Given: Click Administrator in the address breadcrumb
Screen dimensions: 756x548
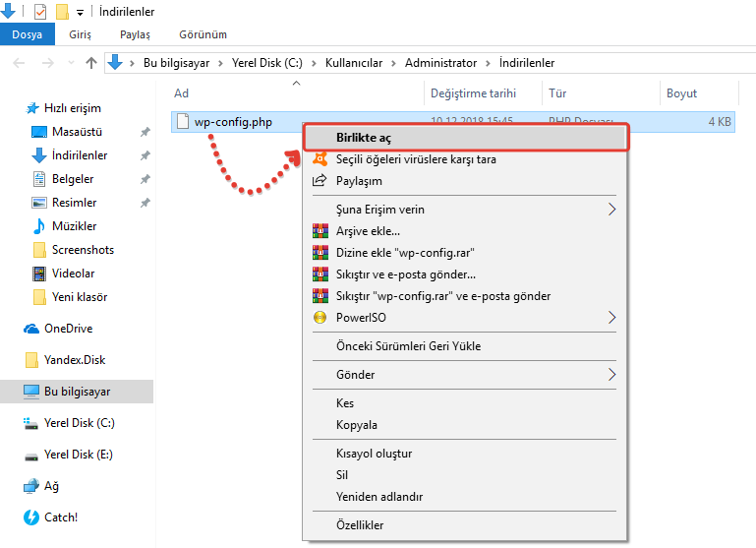Looking at the screenshot, I should click(440, 63).
